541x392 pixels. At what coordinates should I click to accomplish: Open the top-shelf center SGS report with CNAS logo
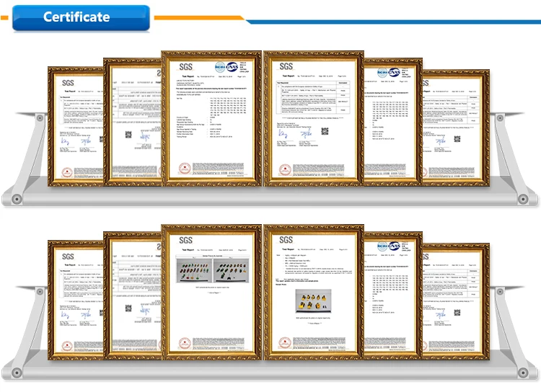(211, 119)
